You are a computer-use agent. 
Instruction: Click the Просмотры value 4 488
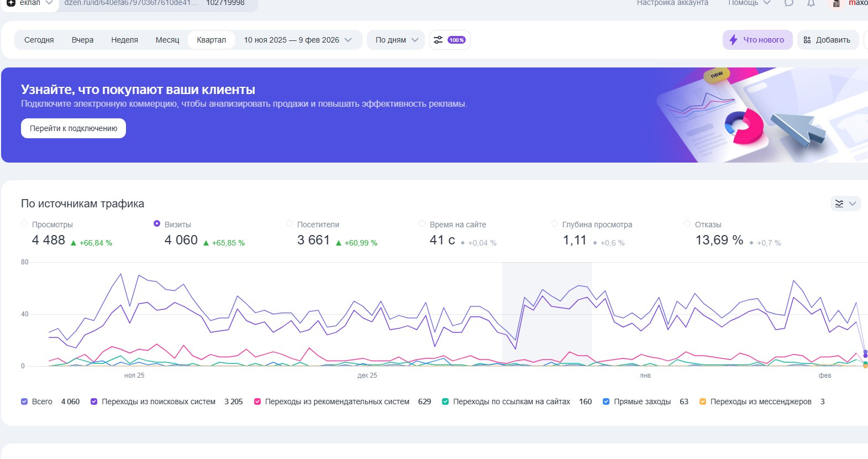(x=49, y=240)
